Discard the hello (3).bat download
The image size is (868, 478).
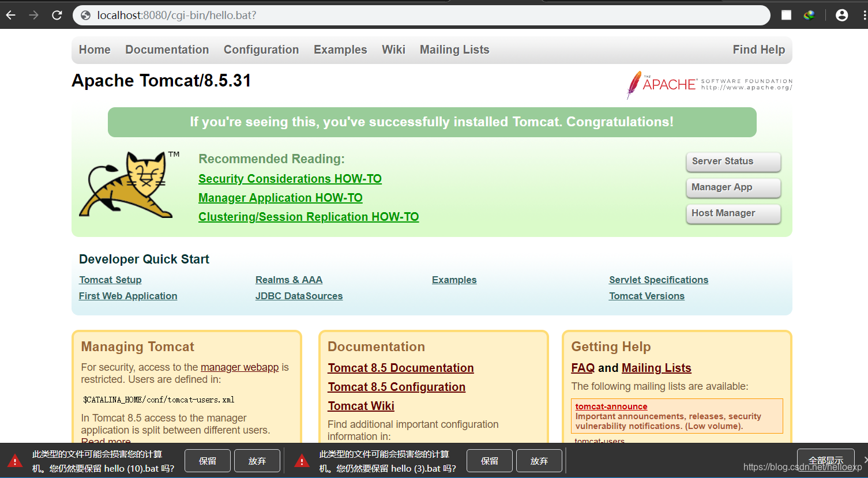click(539, 461)
